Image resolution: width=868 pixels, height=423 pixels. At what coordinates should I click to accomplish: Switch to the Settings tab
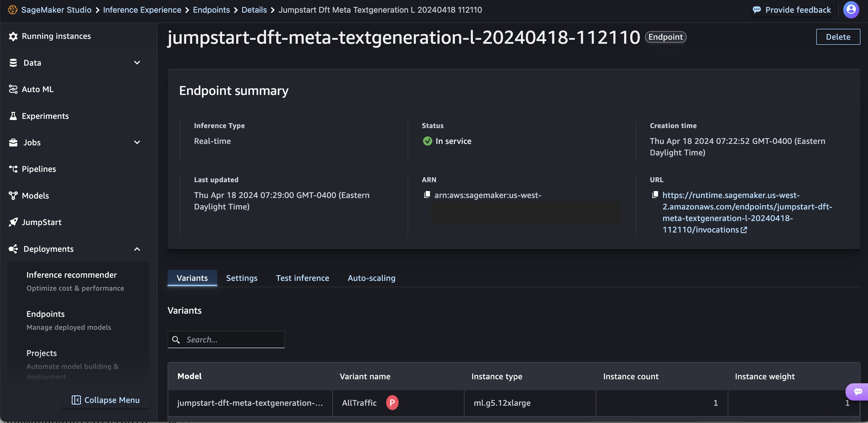(242, 278)
